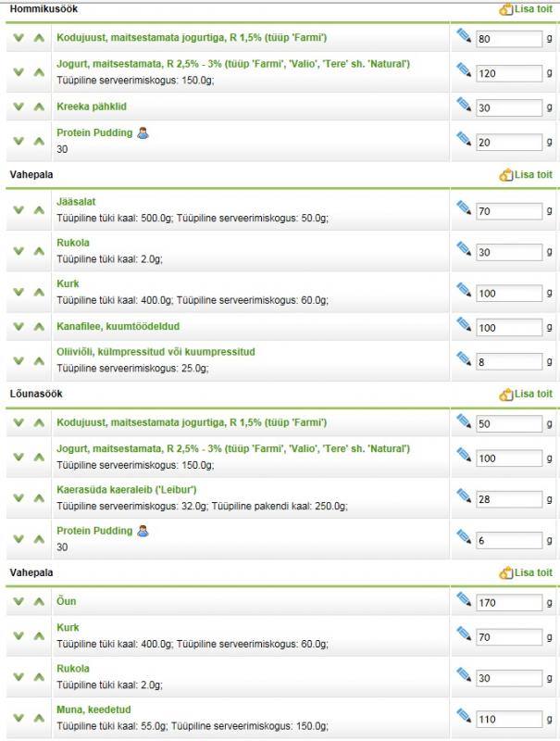The width and height of the screenshot is (560, 741).
Task: Open the Kreeka pähklid food link
Action: 92,107
